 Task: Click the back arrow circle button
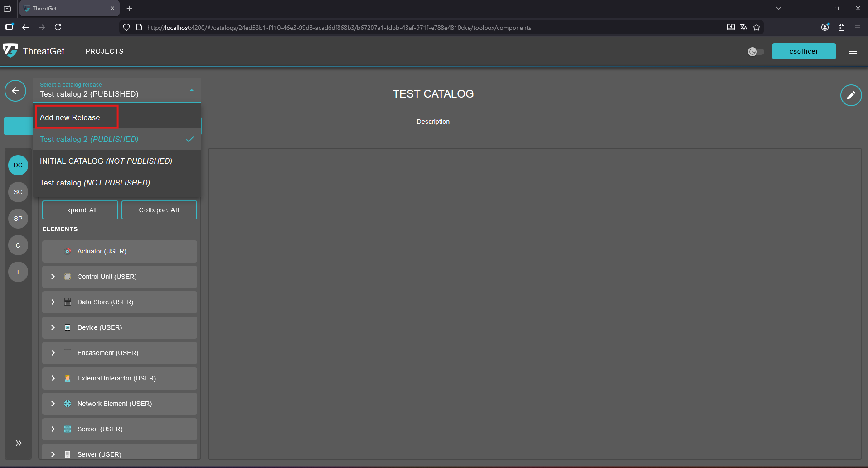pos(15,91)
